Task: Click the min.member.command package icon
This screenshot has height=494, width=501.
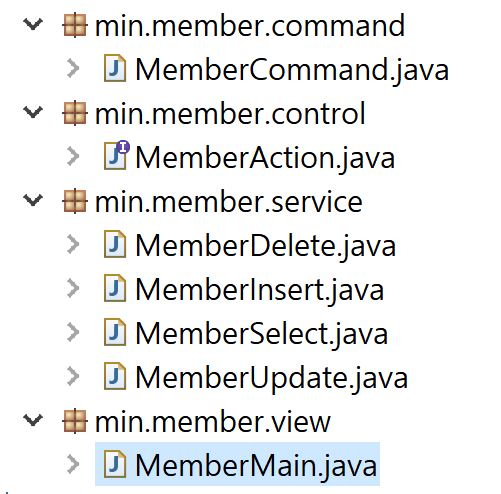Action: (x=75, y=25)
